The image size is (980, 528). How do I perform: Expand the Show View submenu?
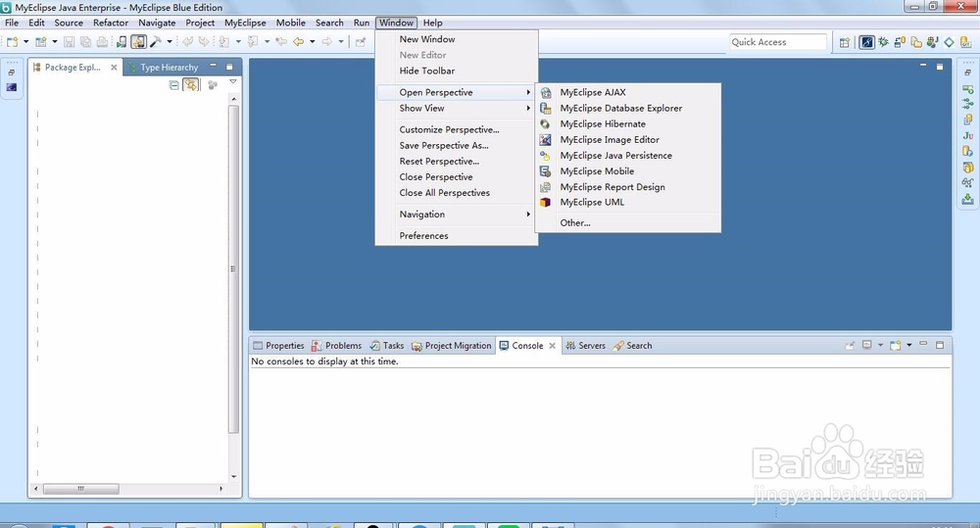coord(457,108)
